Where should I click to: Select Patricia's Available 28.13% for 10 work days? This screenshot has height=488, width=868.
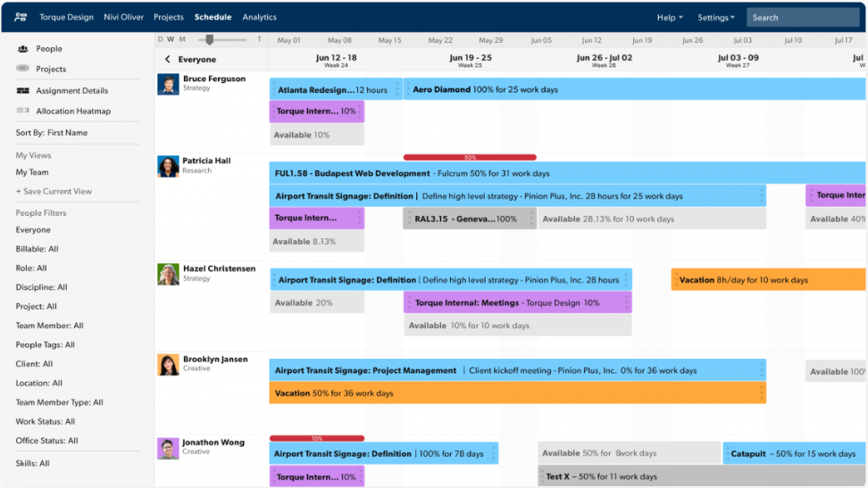[x=652, y=219]
